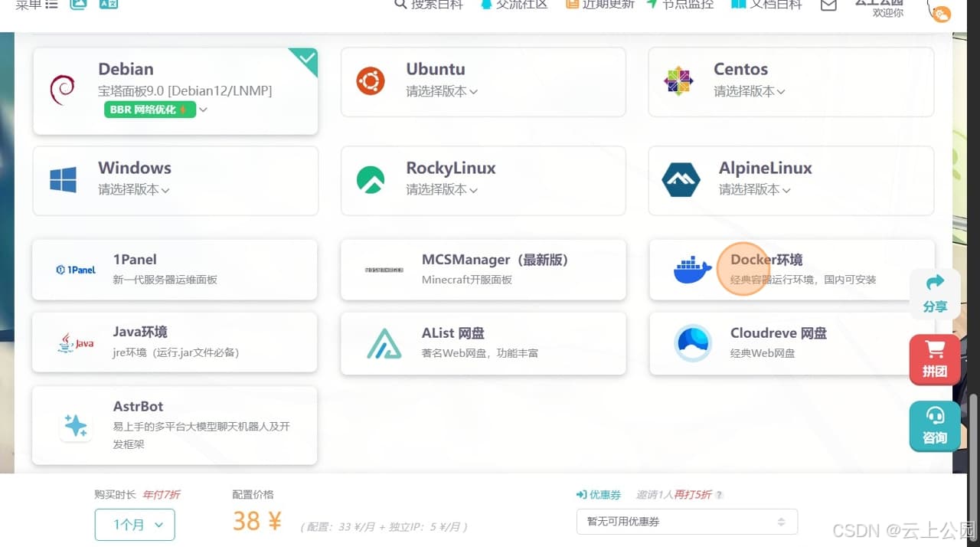Open RockyLinux 请选择版本 dropdown

(x=442, y=189)
